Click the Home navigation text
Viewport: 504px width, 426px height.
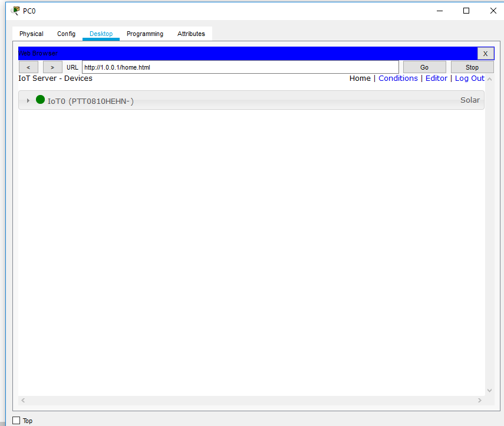tap(360, 78)
